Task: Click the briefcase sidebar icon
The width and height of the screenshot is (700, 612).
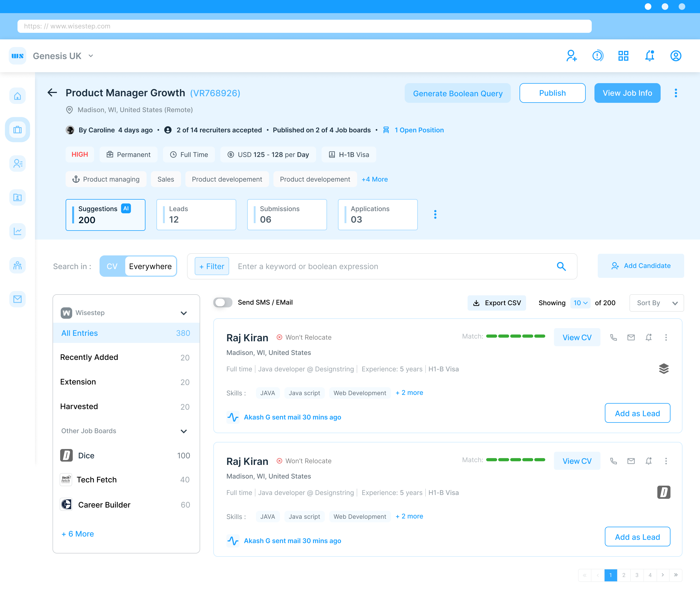Action: 17,130
